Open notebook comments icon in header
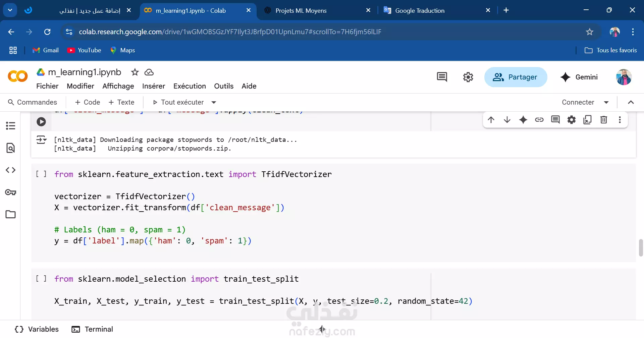The width and height of the screenshot is (644, 338). 442,77
